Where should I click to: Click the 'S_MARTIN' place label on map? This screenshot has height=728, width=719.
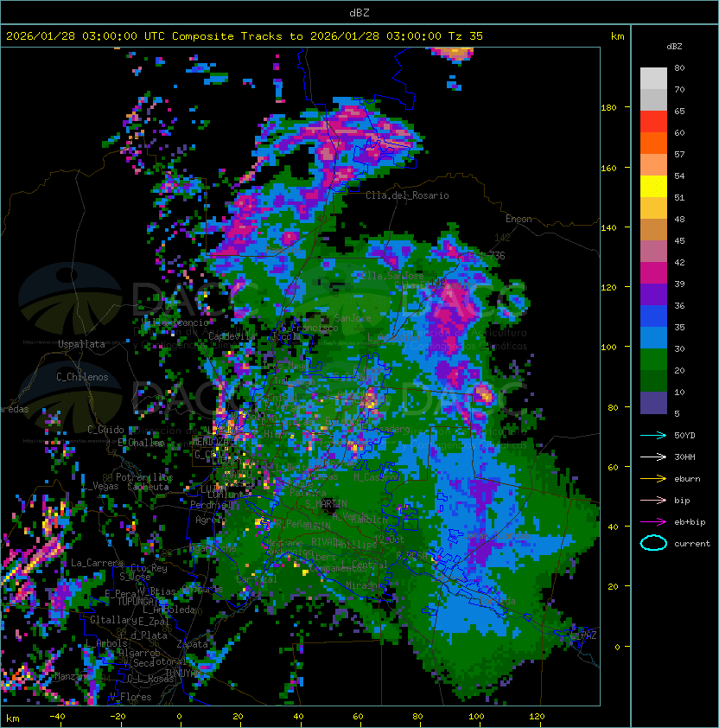point(327,504)
